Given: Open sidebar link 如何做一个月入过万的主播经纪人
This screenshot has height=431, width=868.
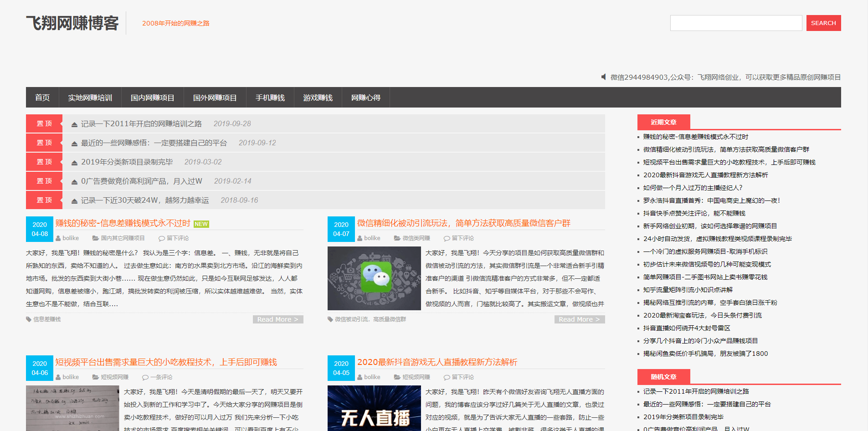Looking at the screenshot, I should pos(693,188).
